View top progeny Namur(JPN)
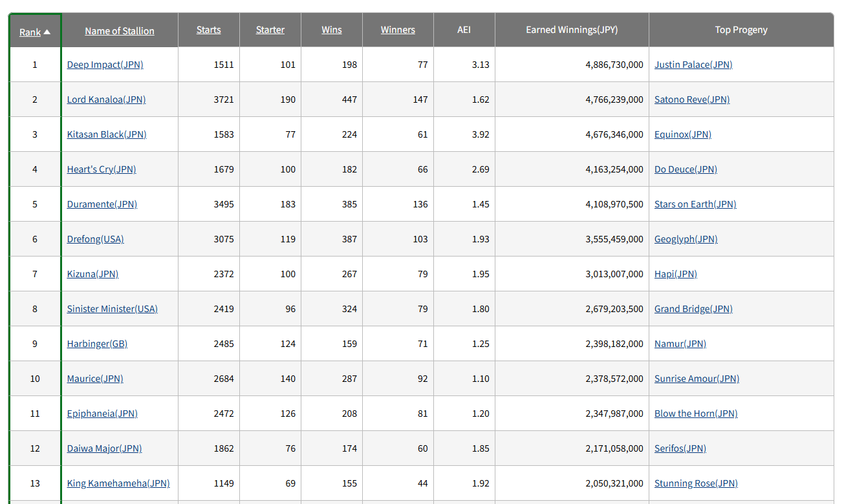 pos(680,344)
